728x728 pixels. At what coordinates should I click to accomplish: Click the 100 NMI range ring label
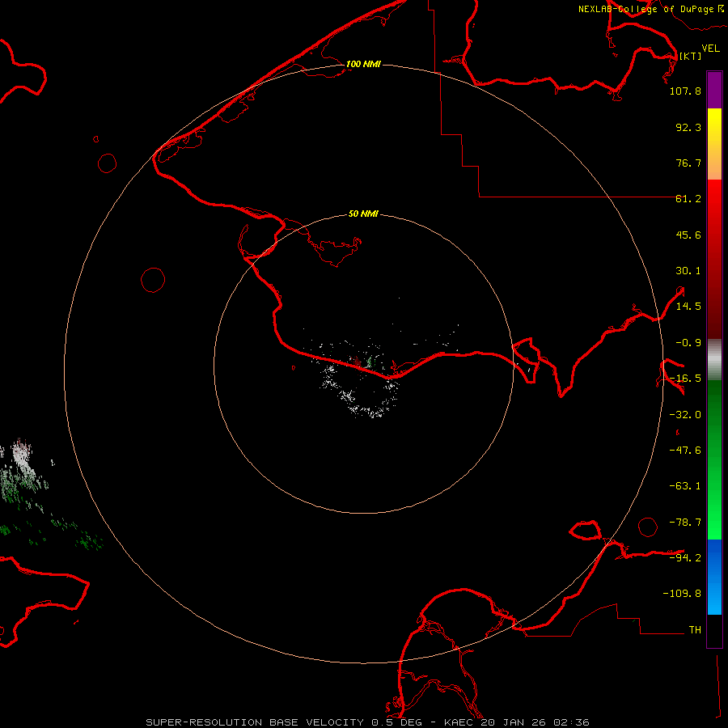[x=363, y=64]
